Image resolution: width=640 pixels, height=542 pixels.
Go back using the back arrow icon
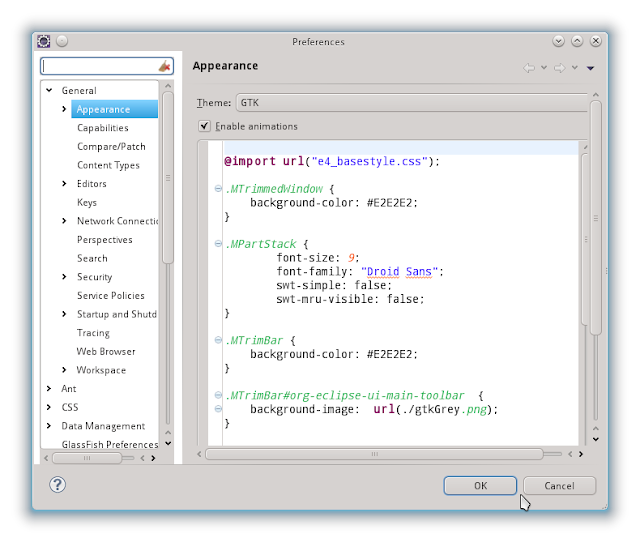coord(529,67)
